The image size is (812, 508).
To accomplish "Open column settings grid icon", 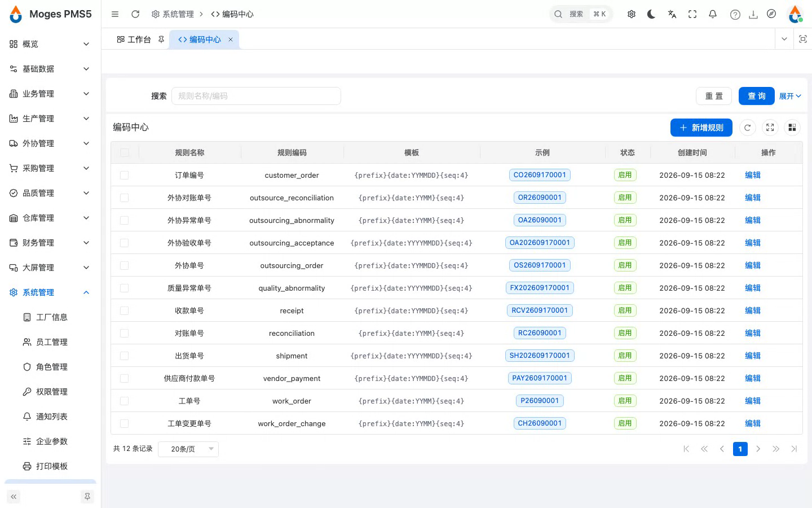I will (792, 128).
